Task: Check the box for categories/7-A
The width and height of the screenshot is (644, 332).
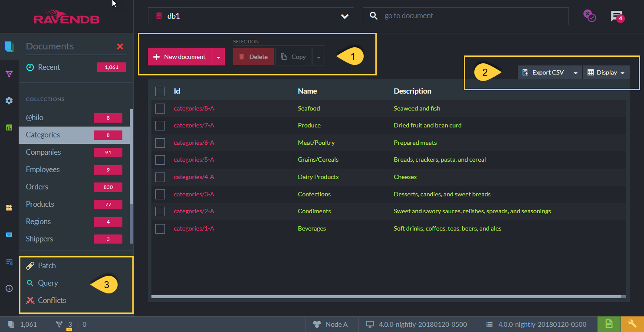Action: pyautogui.click(x=160, y=126)
